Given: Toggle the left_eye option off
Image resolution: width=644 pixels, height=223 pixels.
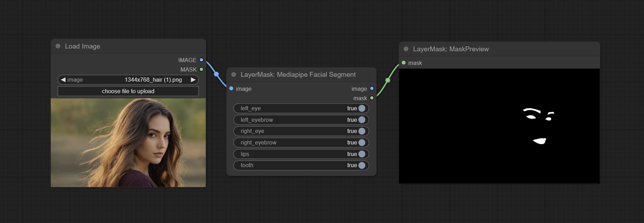Looking at the screenshot, I should coord(362,108).
